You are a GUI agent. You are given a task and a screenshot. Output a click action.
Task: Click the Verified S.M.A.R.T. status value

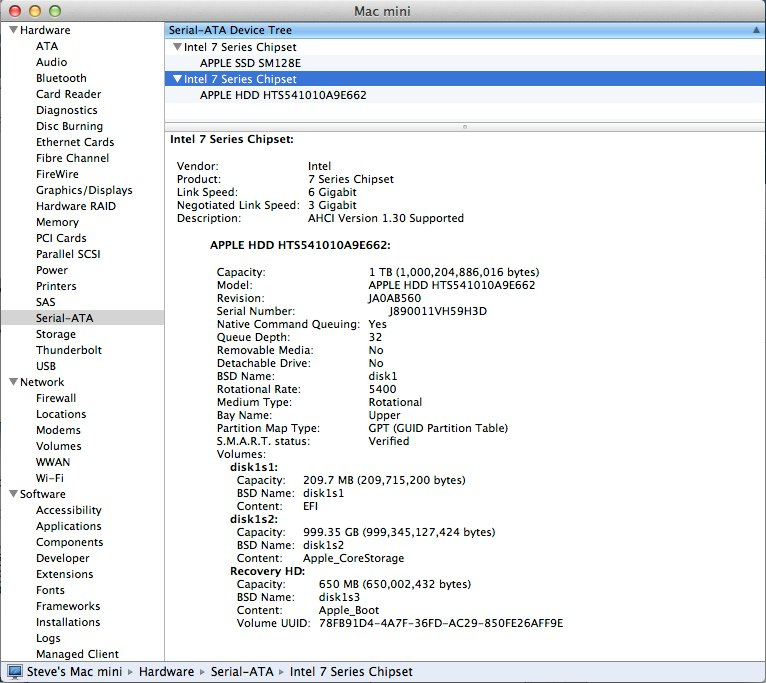[x=389, y=441]
